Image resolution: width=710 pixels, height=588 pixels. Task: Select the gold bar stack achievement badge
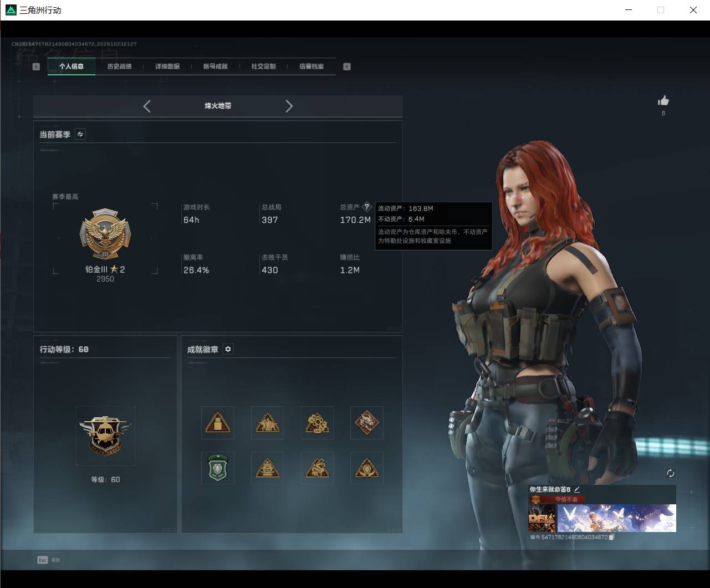[218, 423]
